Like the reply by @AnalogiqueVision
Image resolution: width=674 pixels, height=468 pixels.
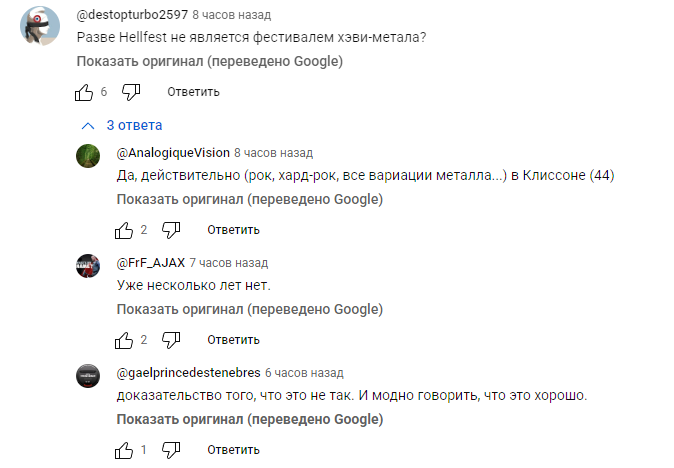[124, 230]
